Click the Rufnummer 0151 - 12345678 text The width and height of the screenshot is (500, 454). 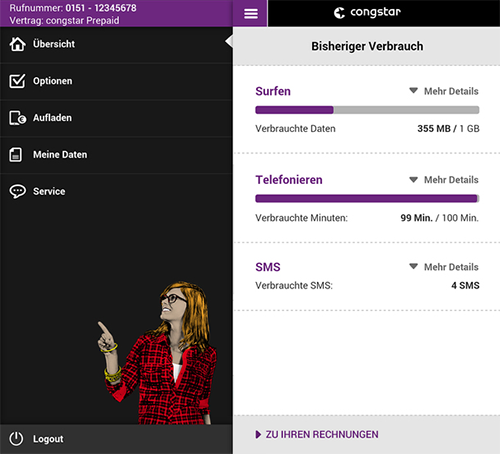click(x=73, y=8)
